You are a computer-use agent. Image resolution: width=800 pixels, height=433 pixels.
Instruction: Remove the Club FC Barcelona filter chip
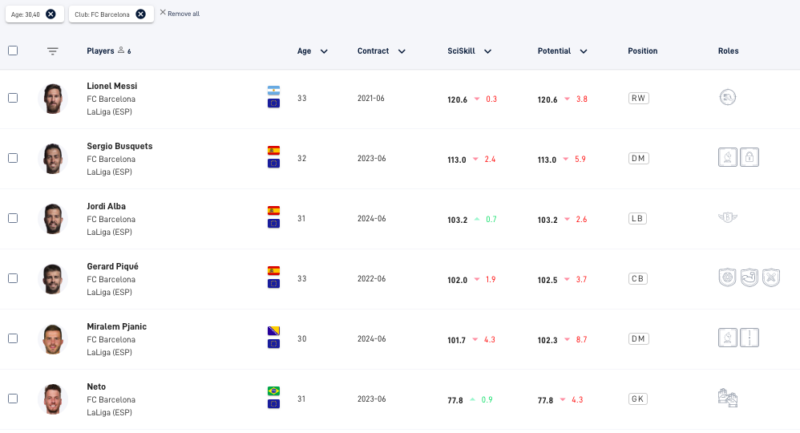tap(140, 14)
